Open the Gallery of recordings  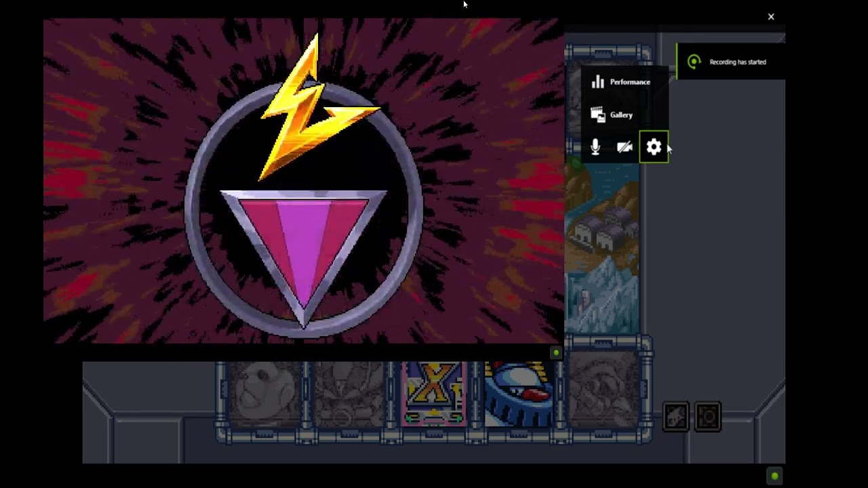tap(612, 115)
